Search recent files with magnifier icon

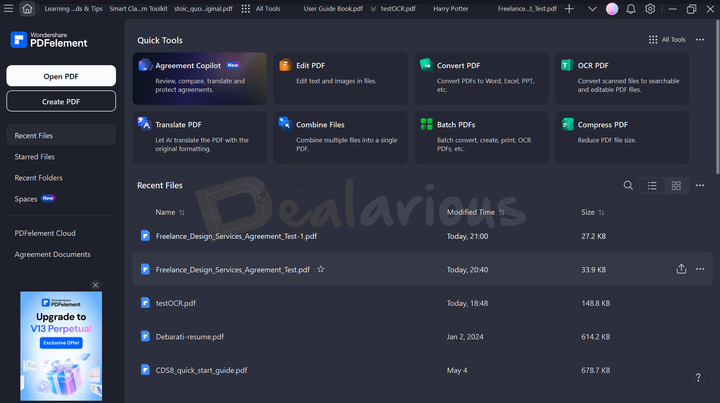tap(628, 185)
